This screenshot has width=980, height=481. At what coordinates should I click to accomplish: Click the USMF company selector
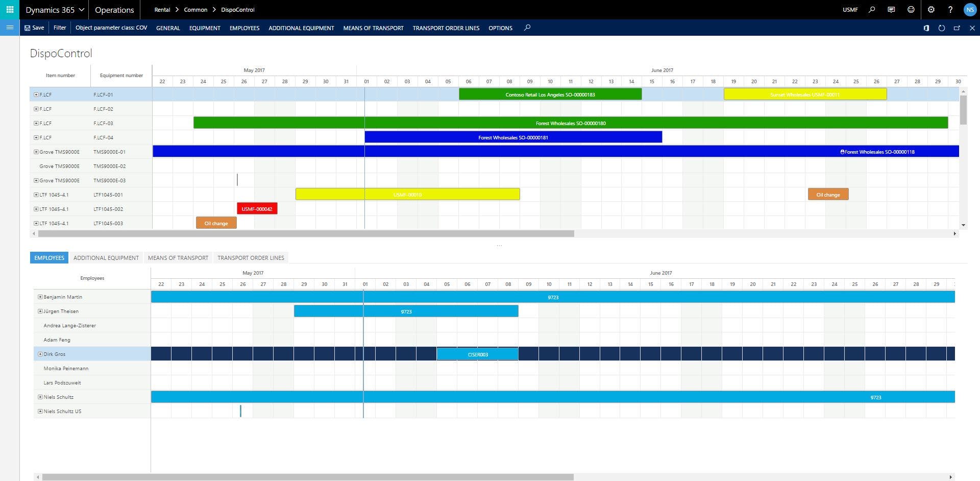tap(850, 10)
